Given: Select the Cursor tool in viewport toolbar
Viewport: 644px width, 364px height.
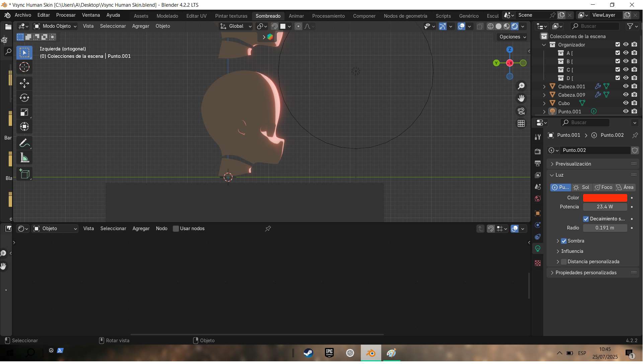Looking at the screenshot, I should pos(24,67).
